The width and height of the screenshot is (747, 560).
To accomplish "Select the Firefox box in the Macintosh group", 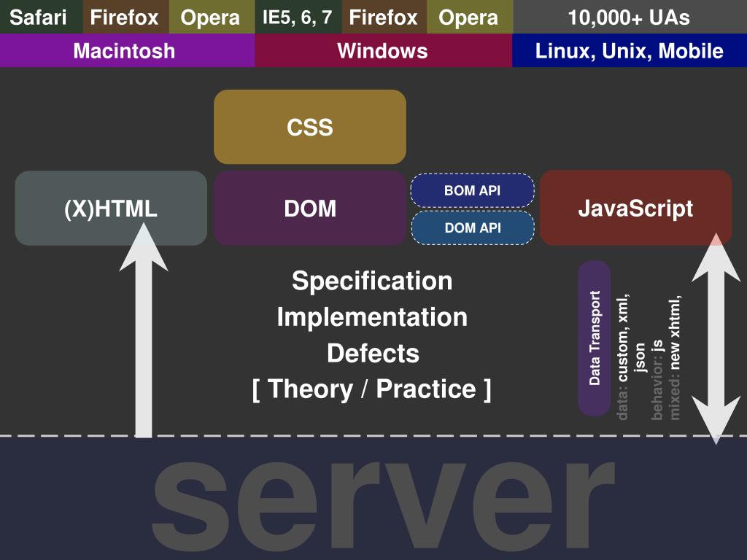I will [126, 17].
